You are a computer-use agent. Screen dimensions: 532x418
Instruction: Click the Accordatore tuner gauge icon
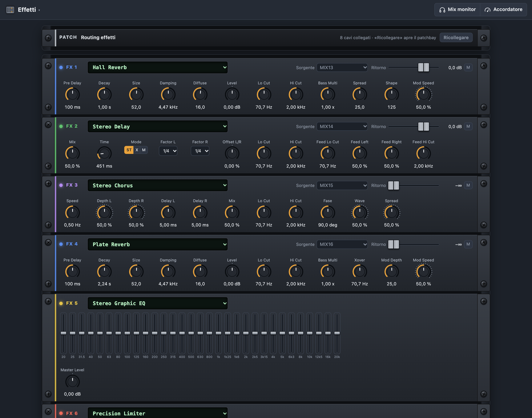point(487,10)
